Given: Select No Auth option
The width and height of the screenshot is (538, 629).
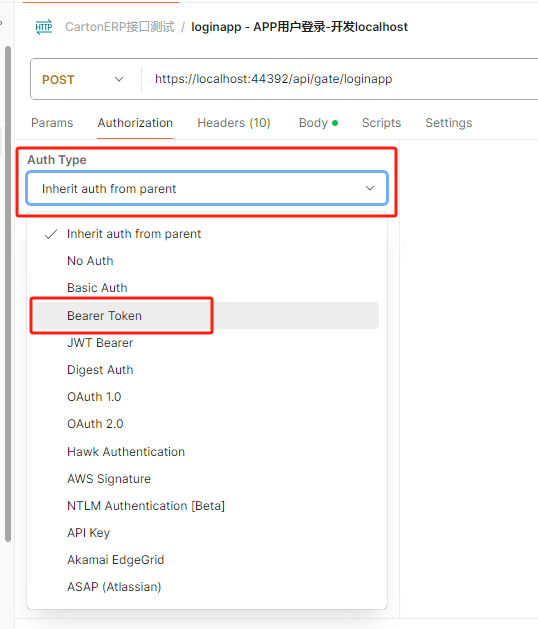Looking at the screenshot, I should pos(207,261).
